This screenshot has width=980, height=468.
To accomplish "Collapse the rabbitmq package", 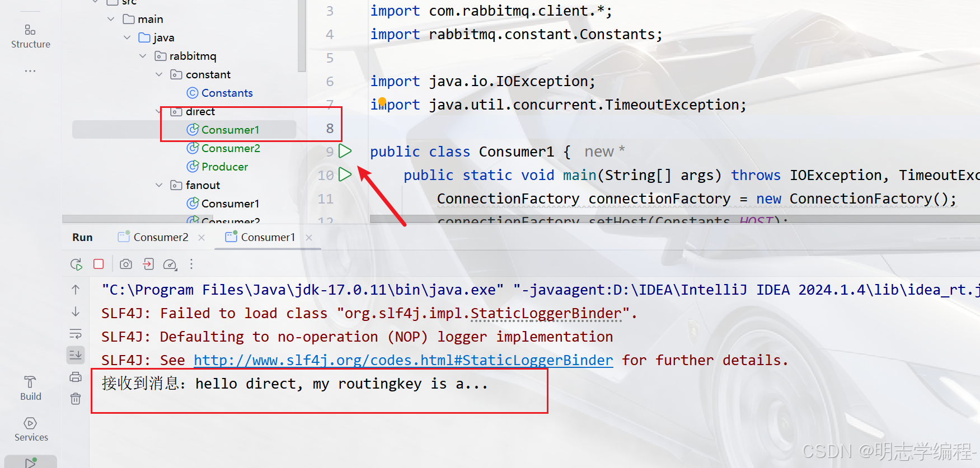I will point(143,56).
